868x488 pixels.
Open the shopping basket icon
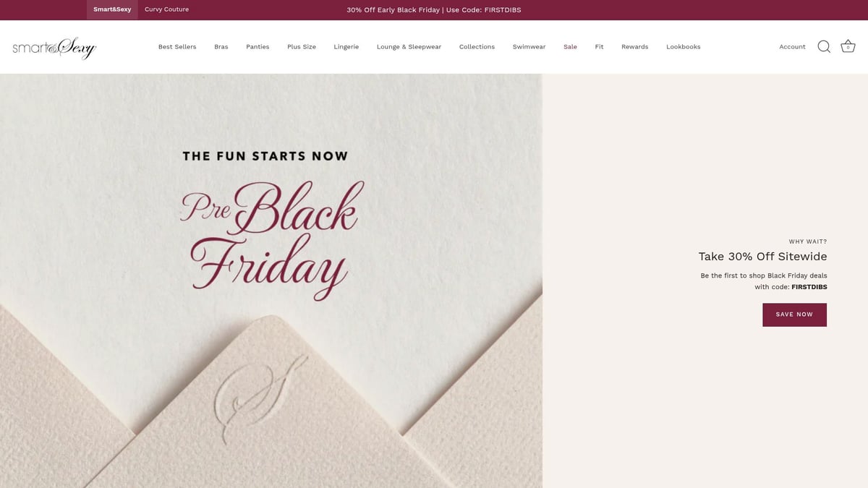tap(848, 46)
